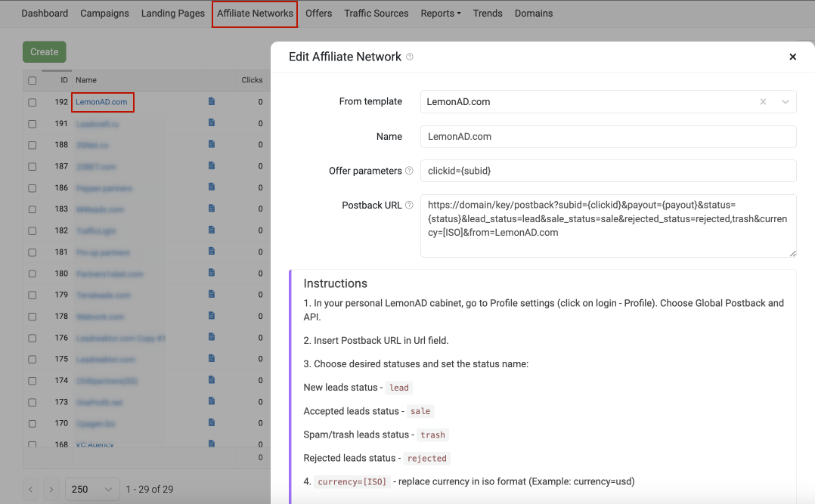Check the box for row 181
This screenshot has width=815, height=504.
pos(33,252)
